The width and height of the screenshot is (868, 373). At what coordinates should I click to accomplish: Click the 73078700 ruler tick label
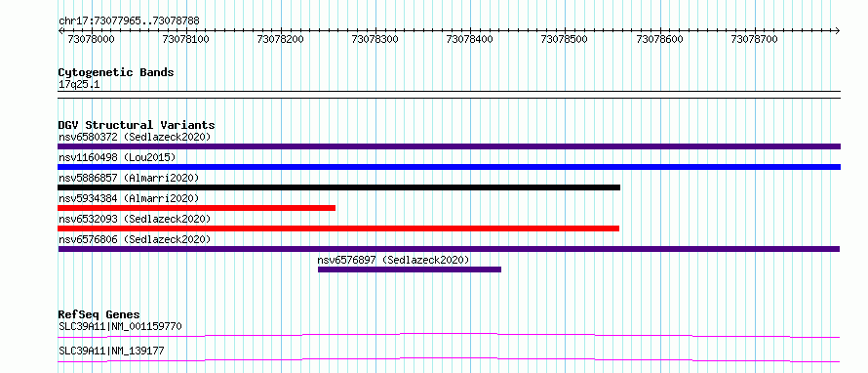pyautogui.click(x=755, y=40)
